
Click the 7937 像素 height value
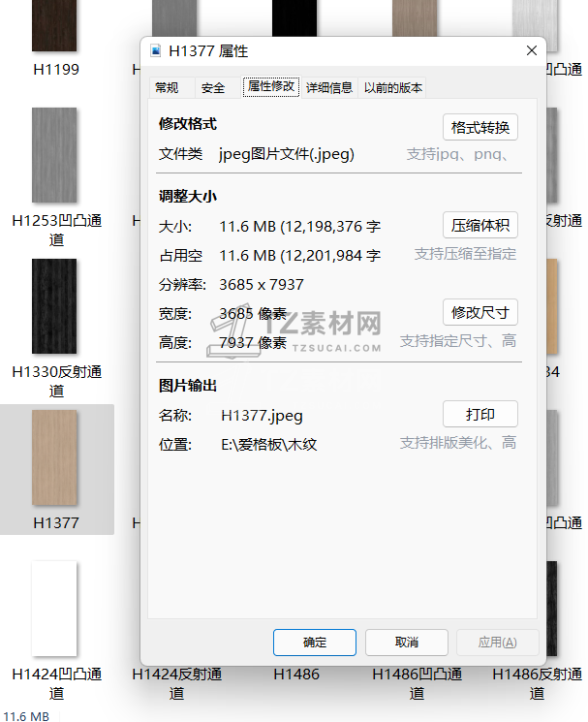[x=253, y=342]
